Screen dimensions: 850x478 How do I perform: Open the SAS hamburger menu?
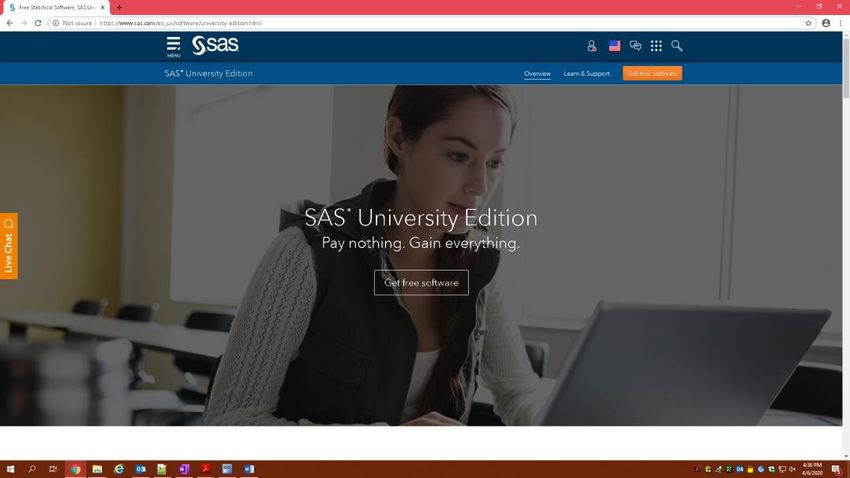[x=173, y=47]
